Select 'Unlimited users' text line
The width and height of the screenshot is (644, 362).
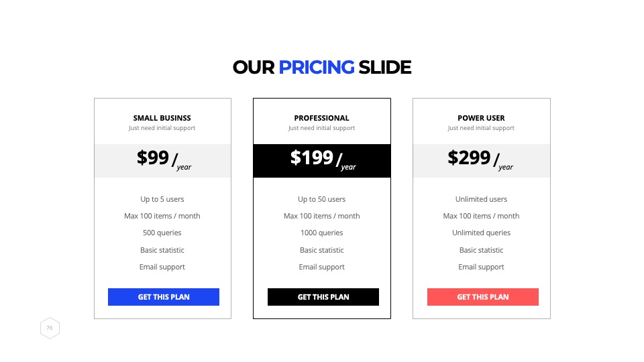click(x=481, y=199)
